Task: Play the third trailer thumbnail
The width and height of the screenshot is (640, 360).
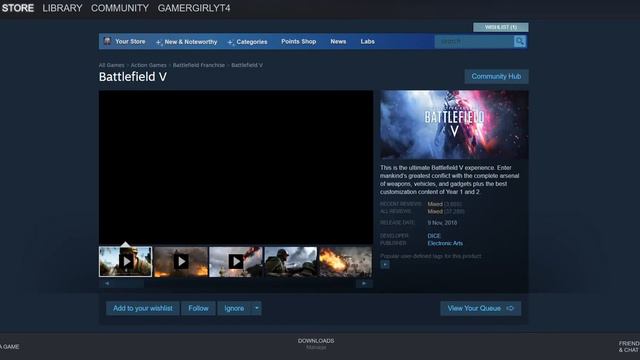Action: pyautogui.click(x=236, y=262)
